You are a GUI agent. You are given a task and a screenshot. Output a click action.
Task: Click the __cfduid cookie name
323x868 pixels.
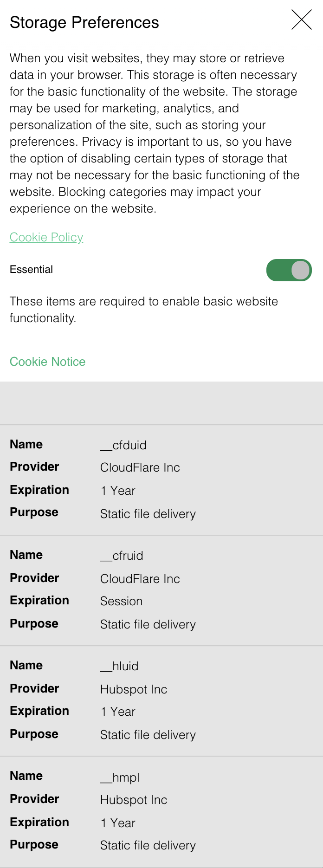(x=123, y=445)
